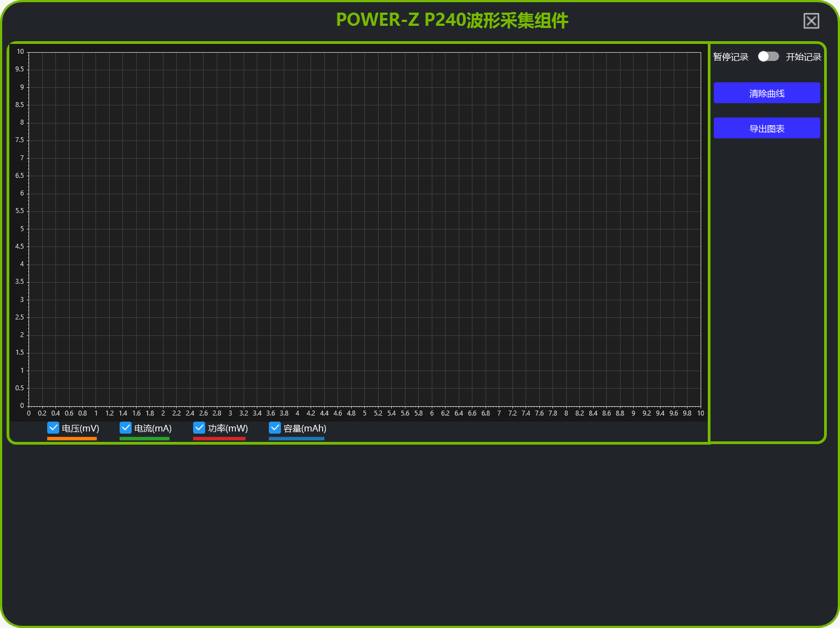Click the 功率(mW) legend label
The height and width of the screenshot is (628, 840).
(x=228, y=428)
